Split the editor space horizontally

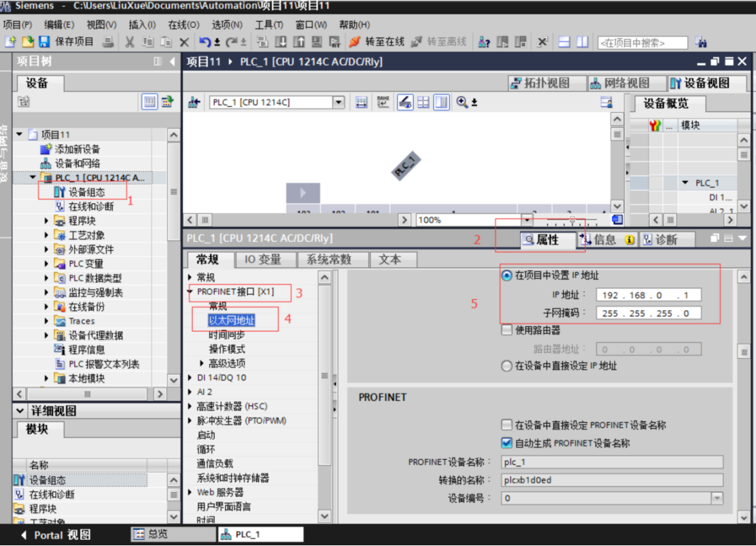click(x=564, y=42)
